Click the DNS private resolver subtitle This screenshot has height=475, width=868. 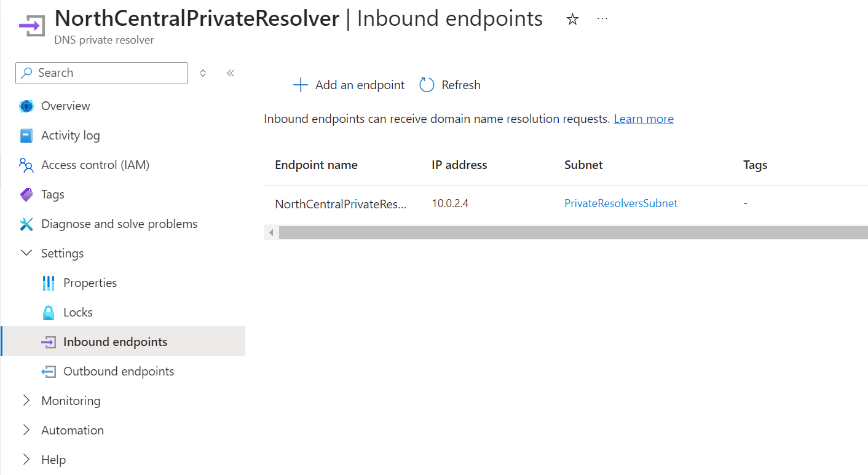pyautogui.click(x=104, y=40)
